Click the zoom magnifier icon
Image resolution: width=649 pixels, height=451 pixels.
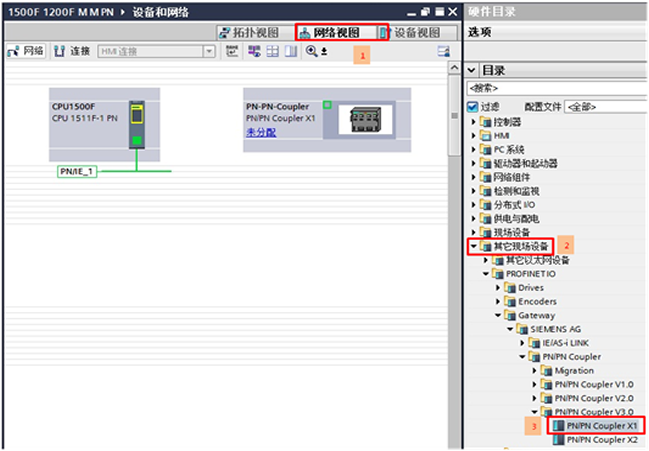coord(311,51)
